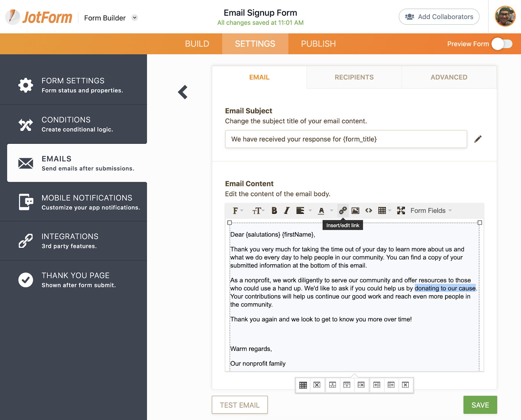This screenshot has height=420, width=521.
Task: Insert a row before the current row
Action: coord(332,385)
